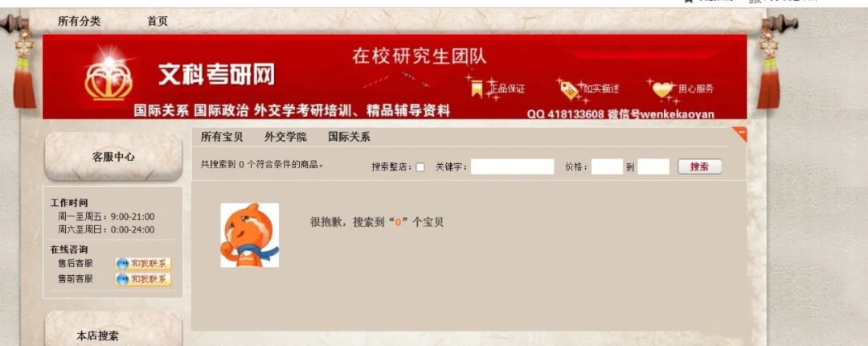
Task: Click the 客服中心 panel header
Action: 113,157
